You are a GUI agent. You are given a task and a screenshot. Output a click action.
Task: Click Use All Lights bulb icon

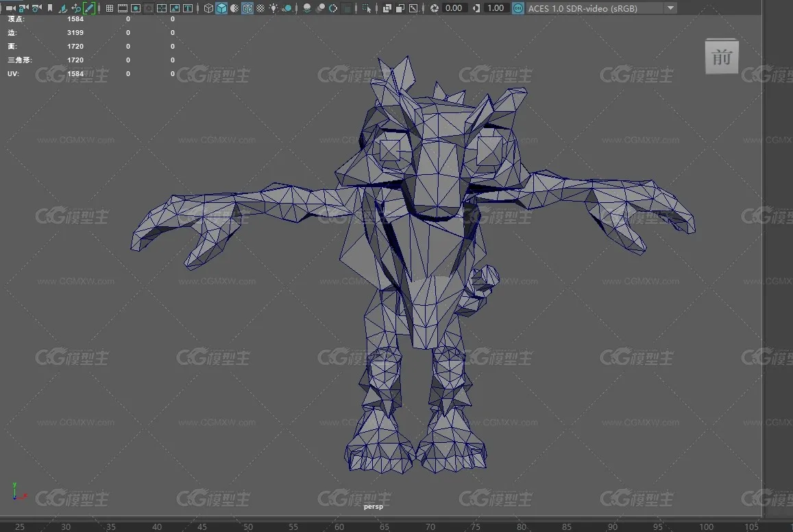(273, 8)
